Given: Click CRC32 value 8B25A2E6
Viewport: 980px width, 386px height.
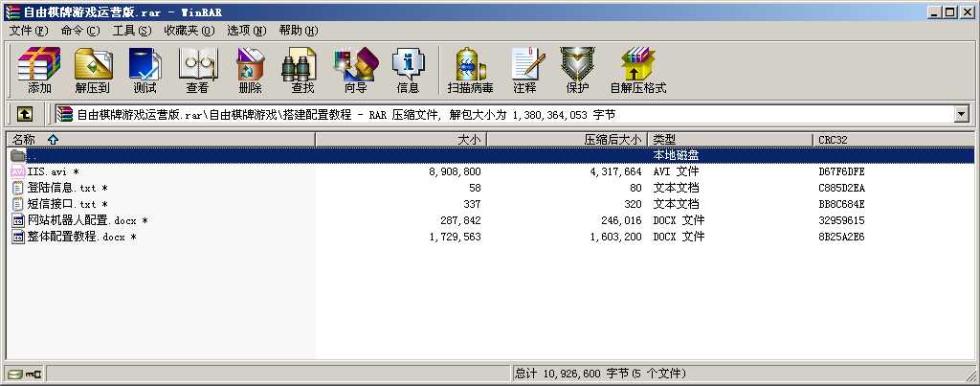Looking at the screenshot, I should (x=841, y=237).
